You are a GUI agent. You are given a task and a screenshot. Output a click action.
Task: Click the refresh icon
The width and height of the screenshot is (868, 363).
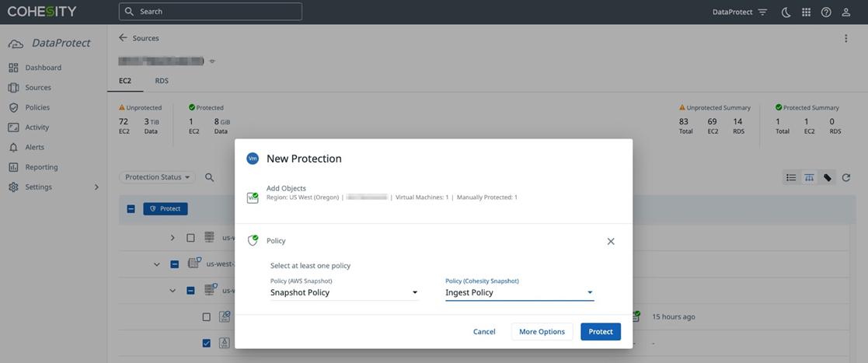coord(846,178)
